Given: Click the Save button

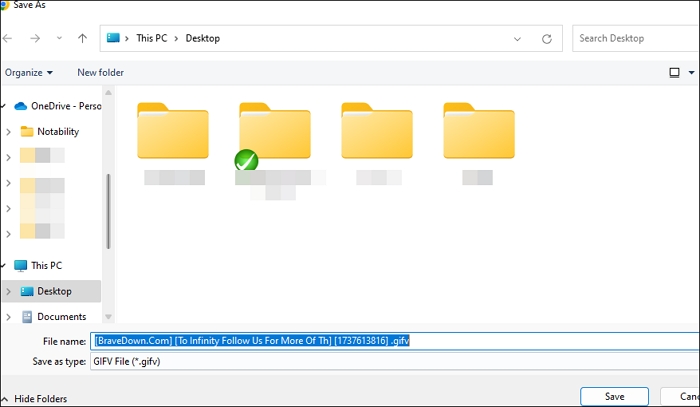Looking at the screenshot, I should tap(615, 397).
